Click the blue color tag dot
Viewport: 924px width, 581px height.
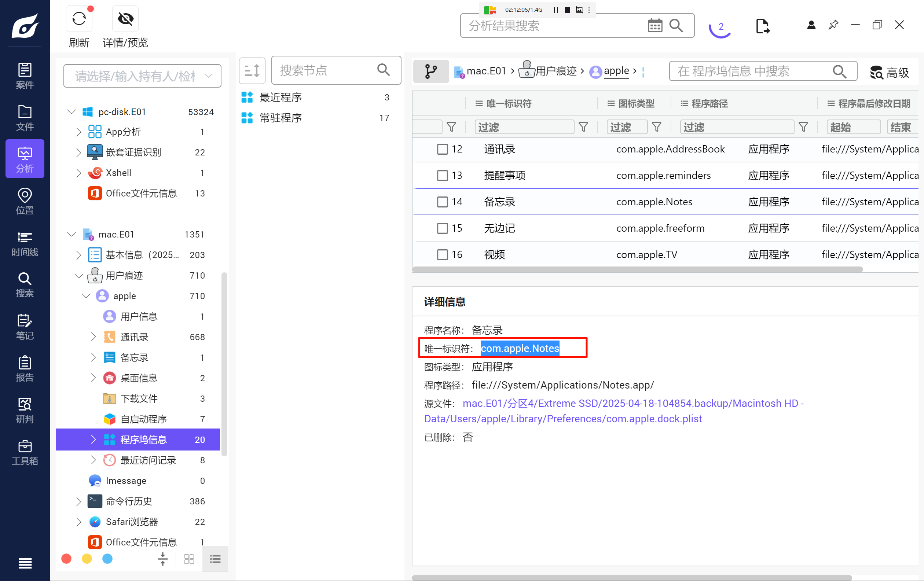pyautogui.click(x=107, y=559)
